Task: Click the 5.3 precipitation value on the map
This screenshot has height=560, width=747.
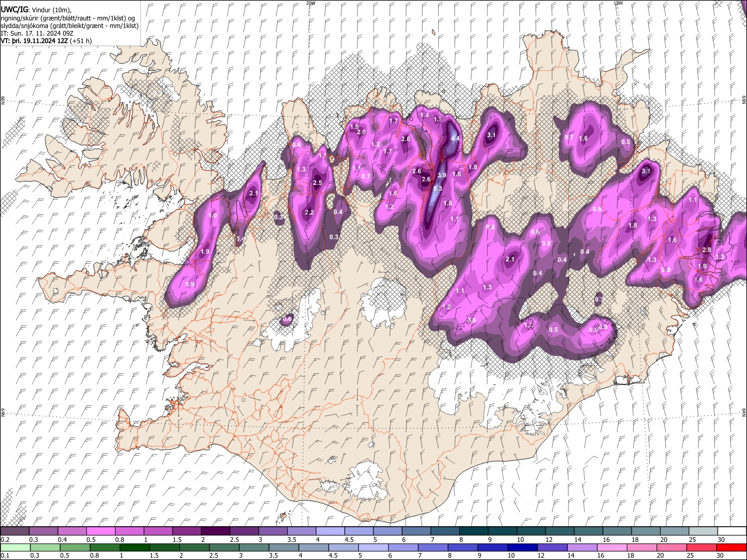Action: [x=438, y=188]
